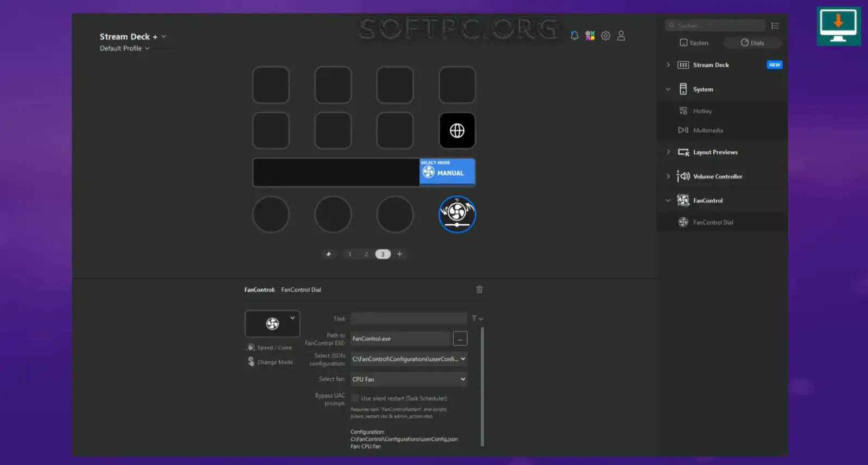Add a new page with plus
The width and height of the screenshot is (868, 465).
point(400,254)
